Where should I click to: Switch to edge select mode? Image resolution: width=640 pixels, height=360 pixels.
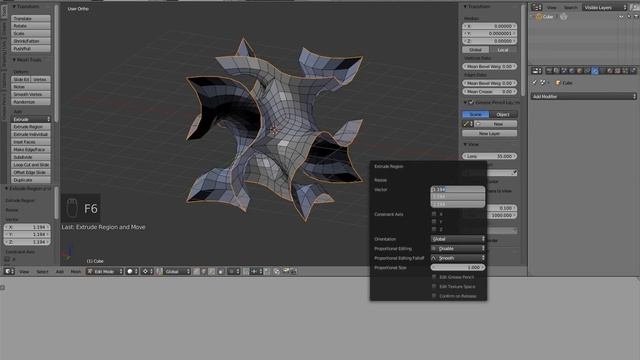[203, 271]
